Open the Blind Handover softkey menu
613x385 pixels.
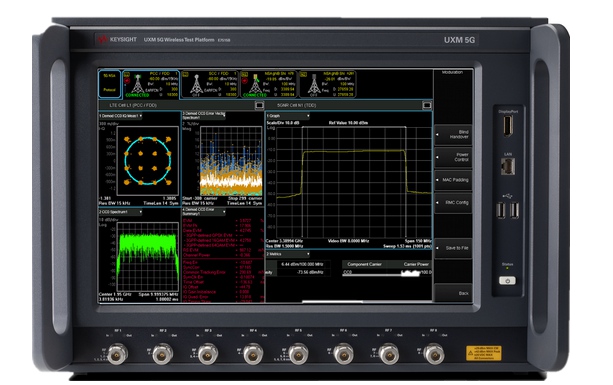(453, 135)
